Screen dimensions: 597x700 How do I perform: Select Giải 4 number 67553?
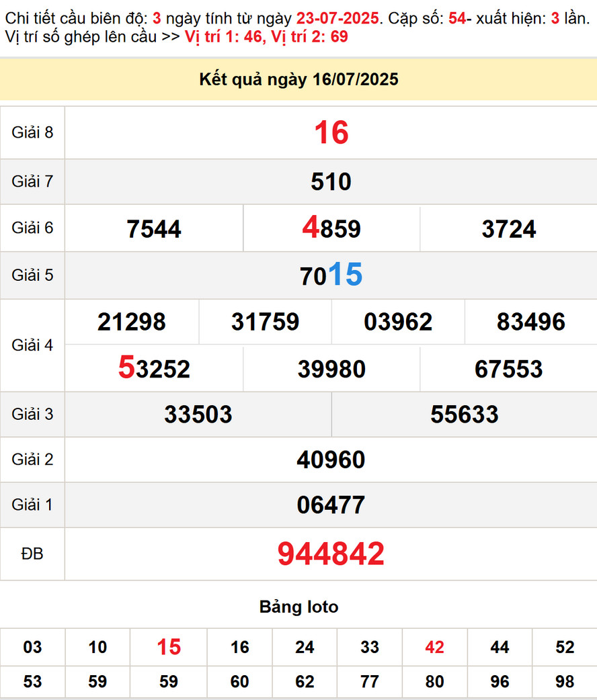508,369
